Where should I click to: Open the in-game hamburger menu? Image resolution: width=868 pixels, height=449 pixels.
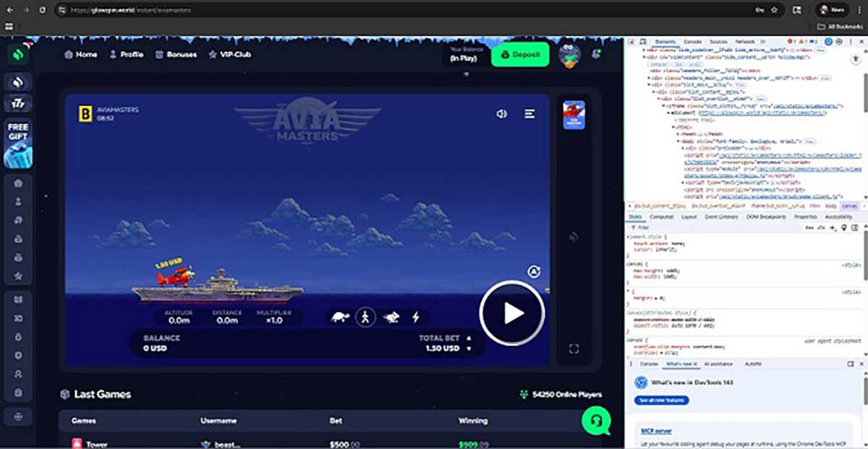tap(529, 114)
